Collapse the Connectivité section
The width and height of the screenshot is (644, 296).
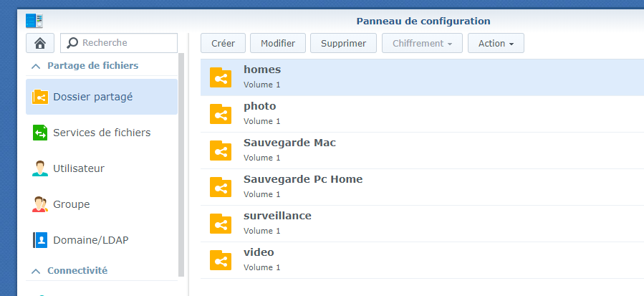tap(36, 271)
